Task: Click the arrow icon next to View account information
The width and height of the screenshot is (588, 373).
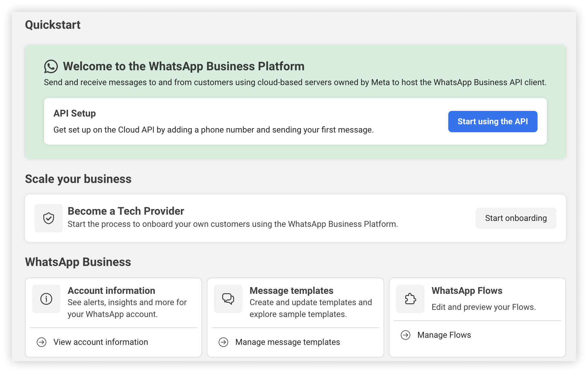Action: 42,342
